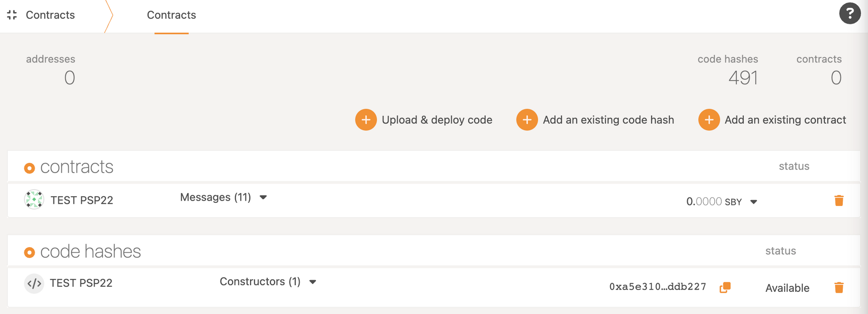Click the Add an existing code hash label
Viewport: 868px width, 314px height.
pyautogui.click(x=608, y=120)
